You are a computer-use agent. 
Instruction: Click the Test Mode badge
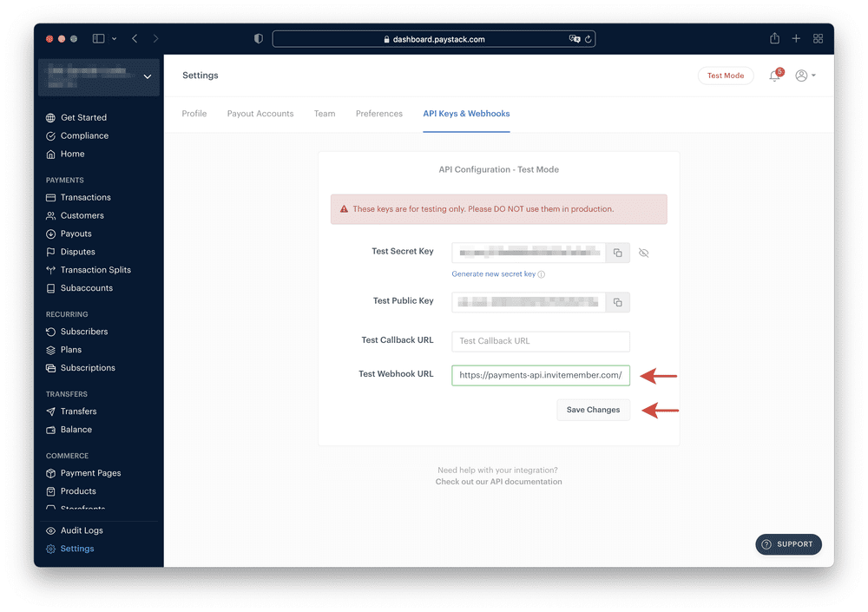pos(726,76)
